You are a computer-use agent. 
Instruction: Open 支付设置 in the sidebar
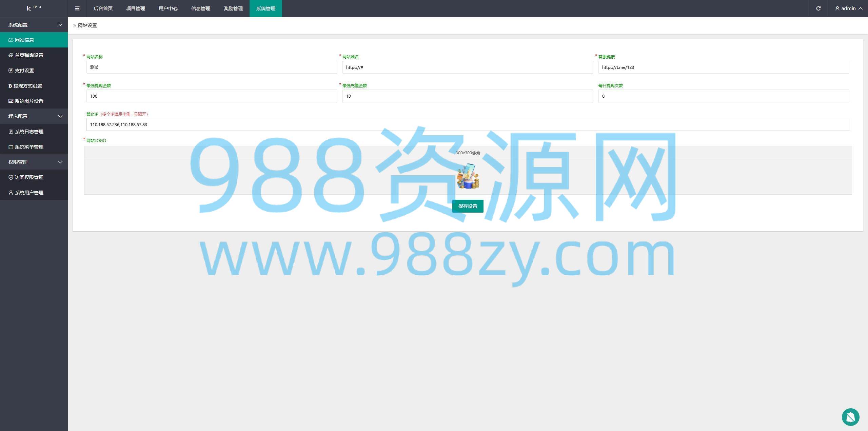(24, 71)
